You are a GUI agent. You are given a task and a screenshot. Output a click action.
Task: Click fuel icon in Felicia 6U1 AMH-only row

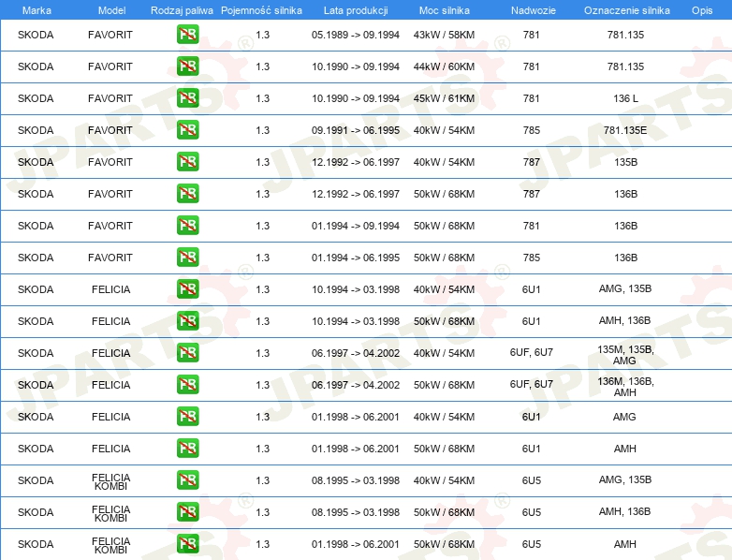187,448
